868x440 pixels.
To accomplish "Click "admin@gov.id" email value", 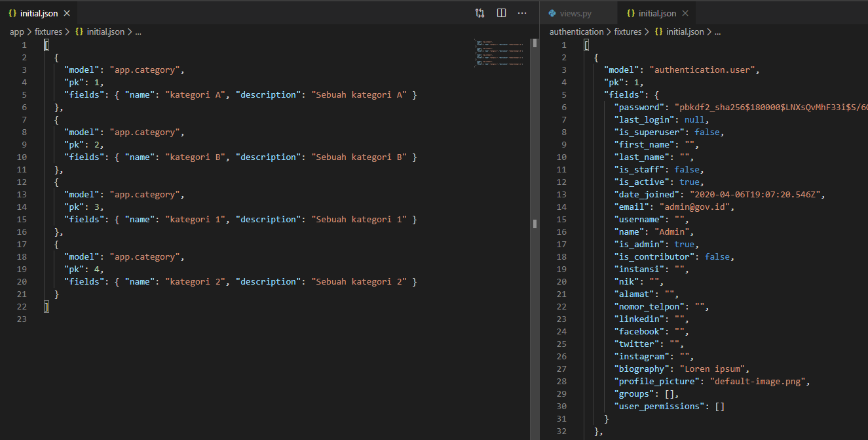I will pos(694,207).
